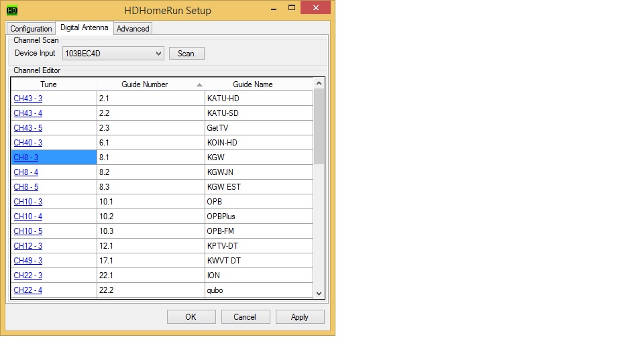The width and height of the screenshot is (644, 362).
Task: Open tune link CH22 - 4
Action: pos(28,290)
